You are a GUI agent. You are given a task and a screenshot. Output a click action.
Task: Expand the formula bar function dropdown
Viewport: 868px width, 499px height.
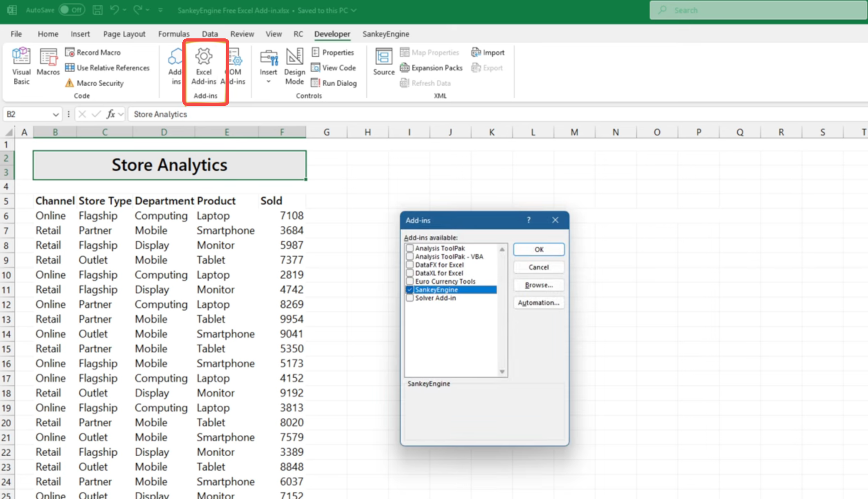[x=121, y=114]
